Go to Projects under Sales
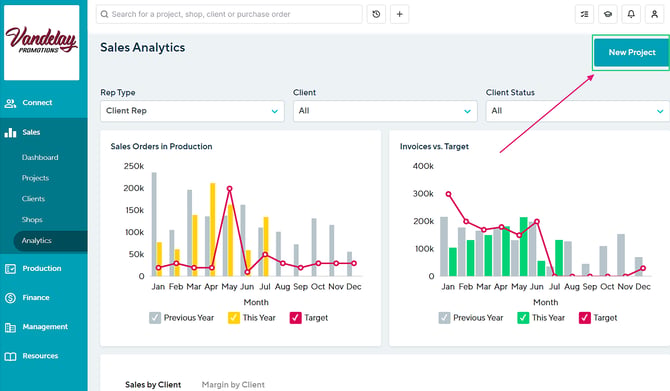Viewport: 670px width, 391px height. click(35, 178)
